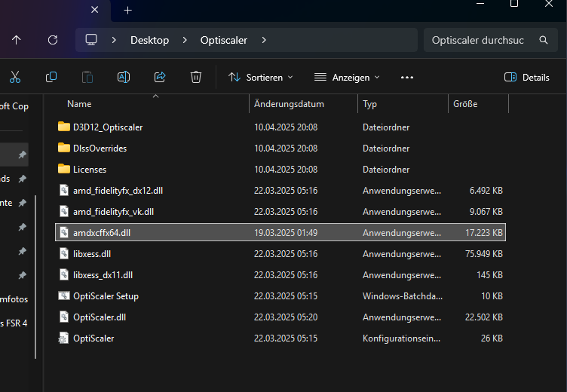567x392 pixels.
Task: Click the Delete trash can icon
Action: point(195,77)
